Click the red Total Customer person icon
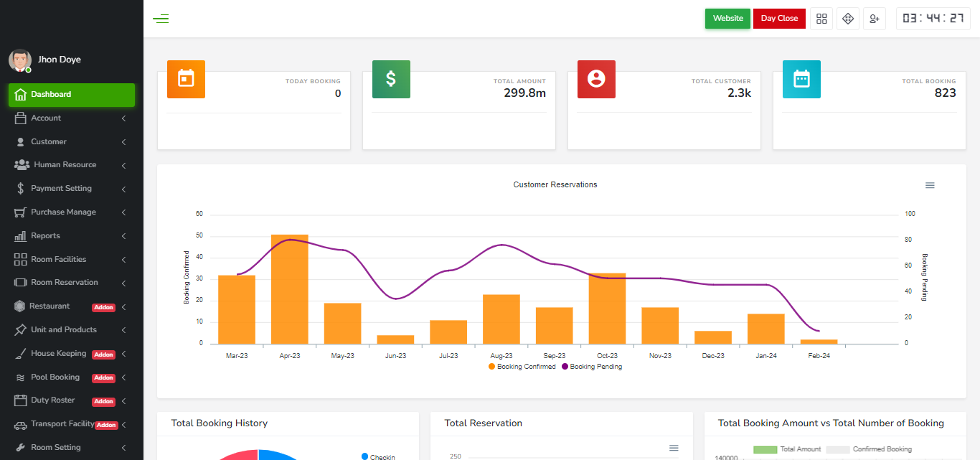 point(596,79)
